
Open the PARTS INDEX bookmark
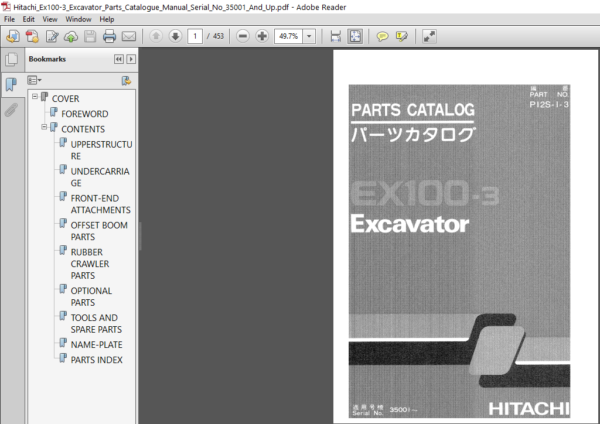pyautogui.click(x=96, y=360)
